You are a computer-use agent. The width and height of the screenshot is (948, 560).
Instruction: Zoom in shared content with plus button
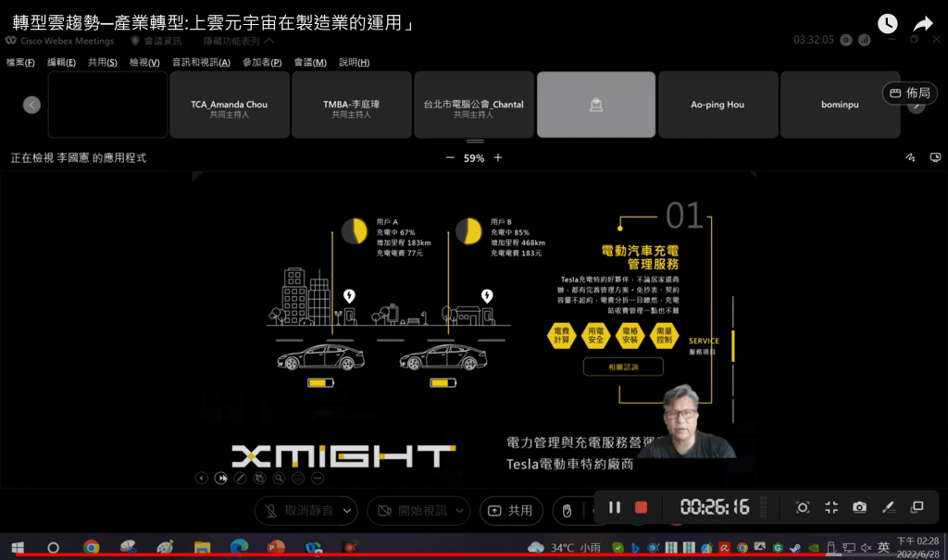point(498,157)
